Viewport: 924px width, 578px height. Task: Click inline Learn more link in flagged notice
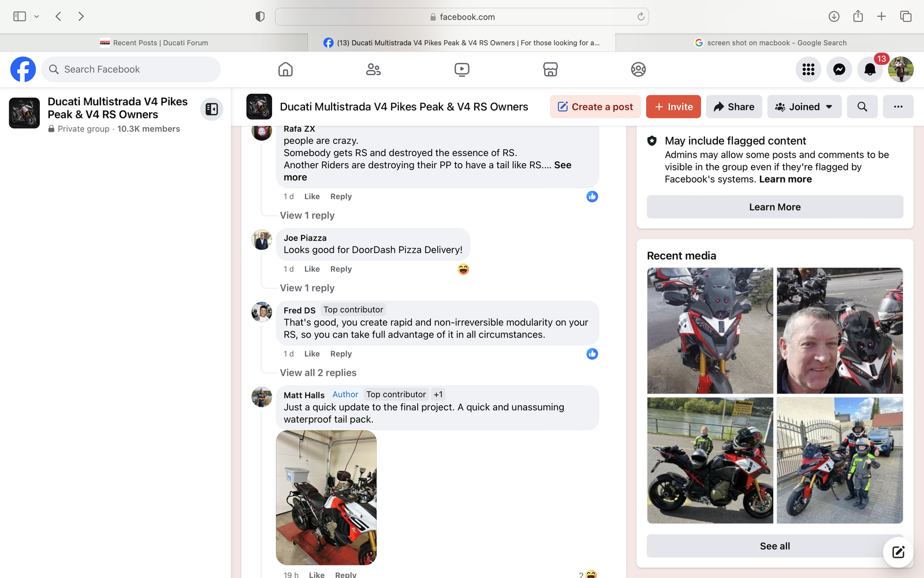[785, 179]
